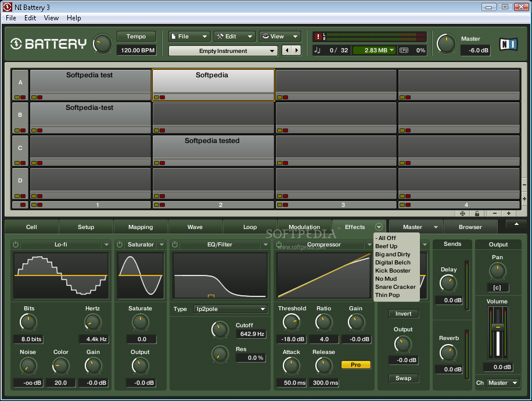Click the Native Instruments NI logo
Viewport: 532px width, 401px height.
508,44
